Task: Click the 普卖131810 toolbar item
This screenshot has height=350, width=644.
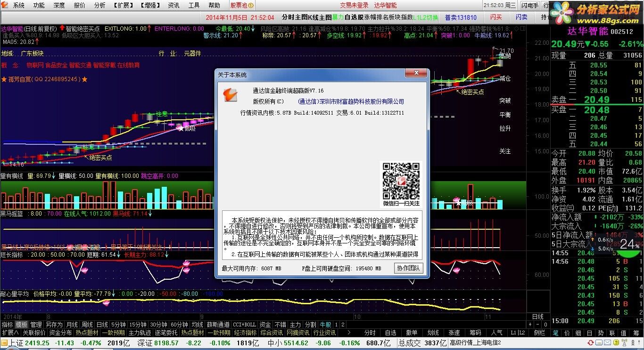Action: click(461, 17)
